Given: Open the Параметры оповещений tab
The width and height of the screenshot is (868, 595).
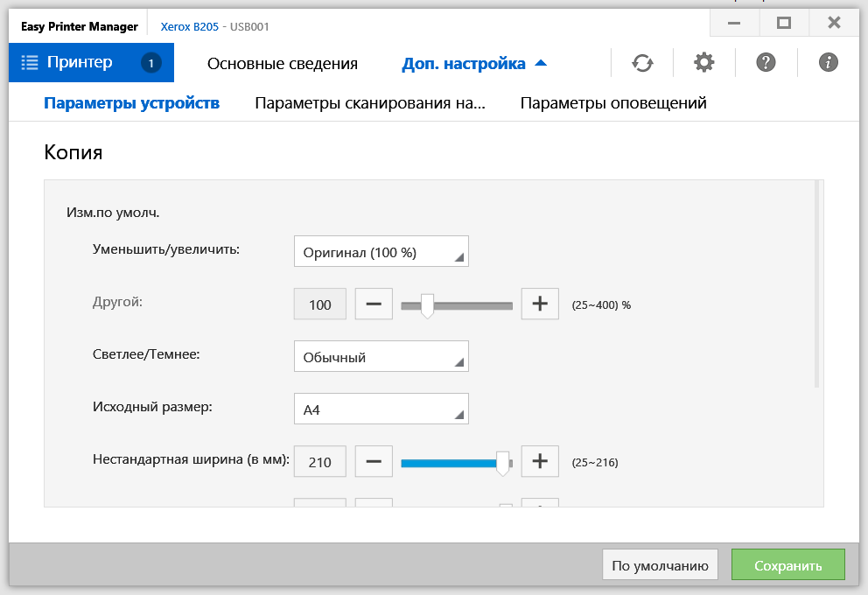Looking at the screenshot, I should pos(613,103).
